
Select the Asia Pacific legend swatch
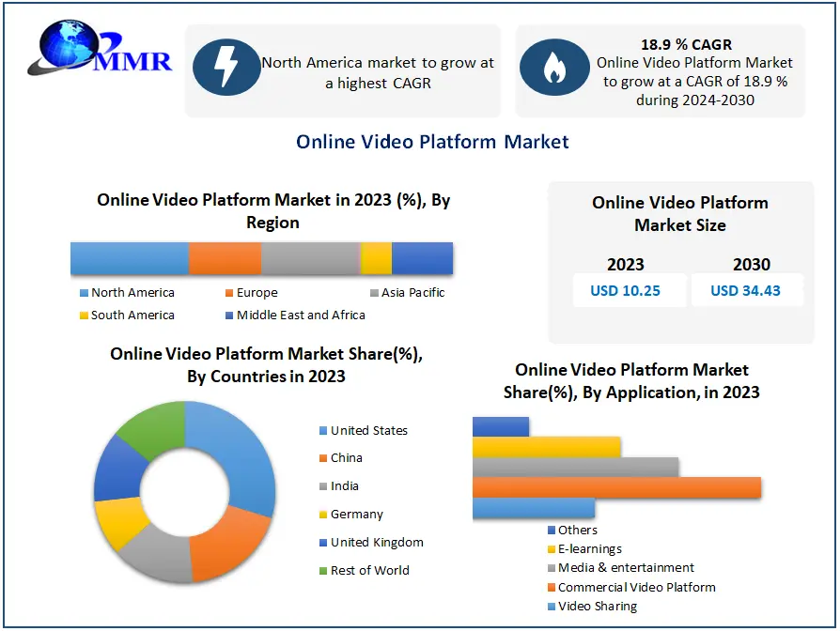[375, 293]
